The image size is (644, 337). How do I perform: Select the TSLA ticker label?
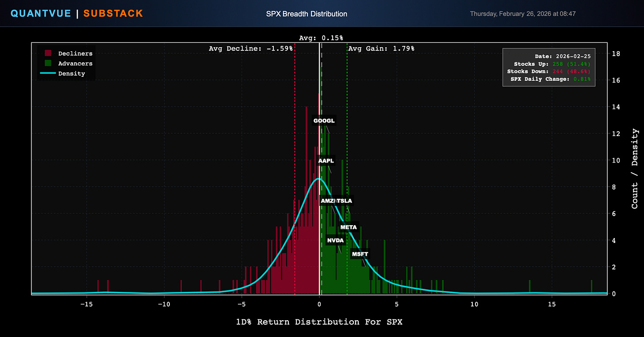[x=344, y=201]
